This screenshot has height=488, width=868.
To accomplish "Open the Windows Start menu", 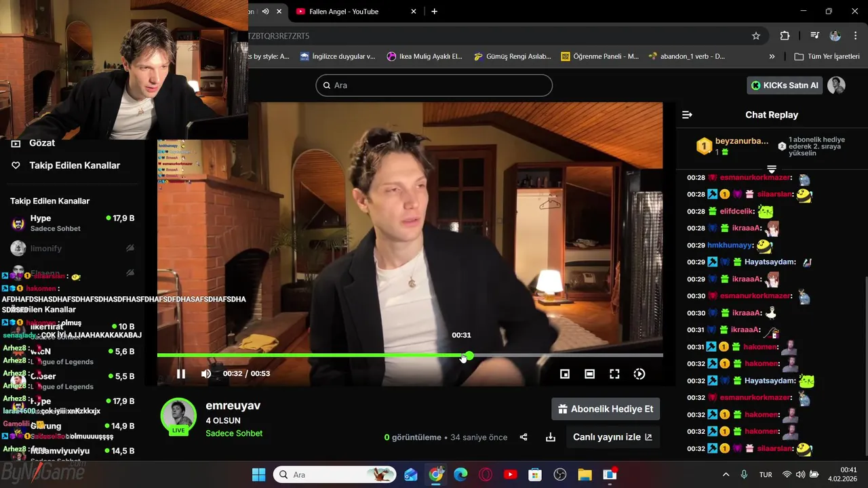I will click(259, 474).
